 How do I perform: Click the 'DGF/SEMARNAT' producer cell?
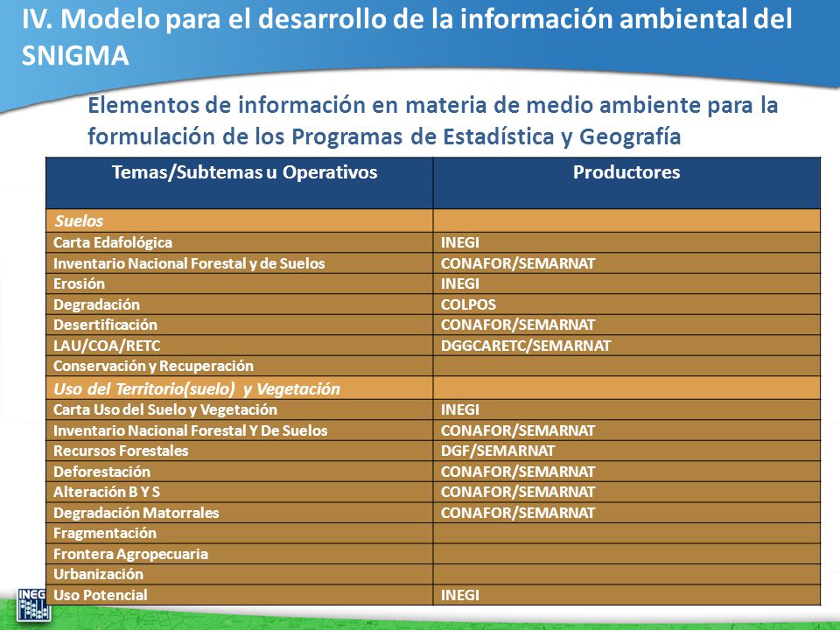pyautogui.click(x=626, y=451)
